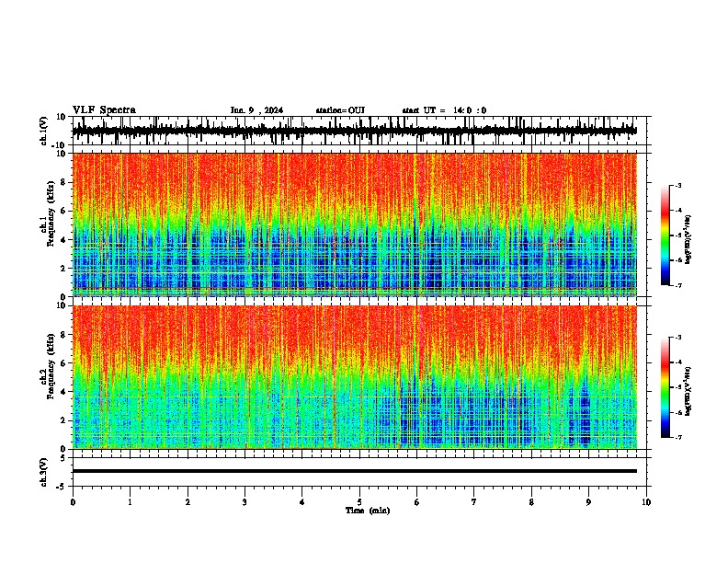Click time axis tick label "5"
728x563 pixels.
[359, 502]
